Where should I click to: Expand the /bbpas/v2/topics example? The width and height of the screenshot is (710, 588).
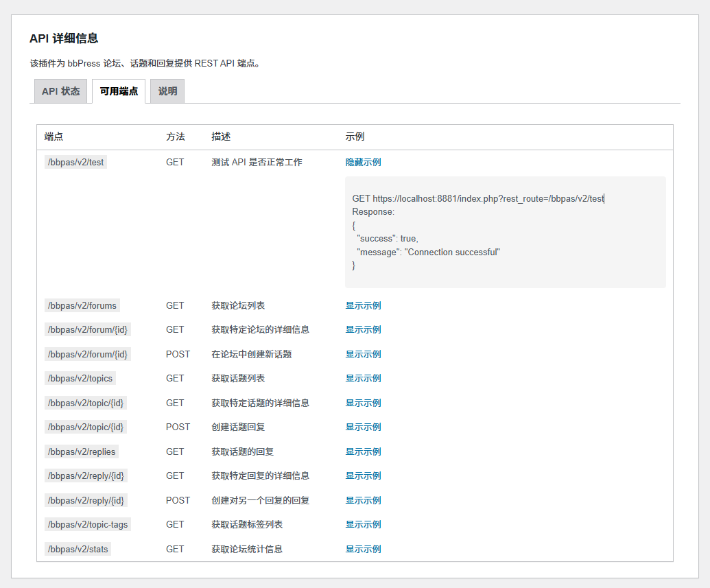tap(363, 379)
